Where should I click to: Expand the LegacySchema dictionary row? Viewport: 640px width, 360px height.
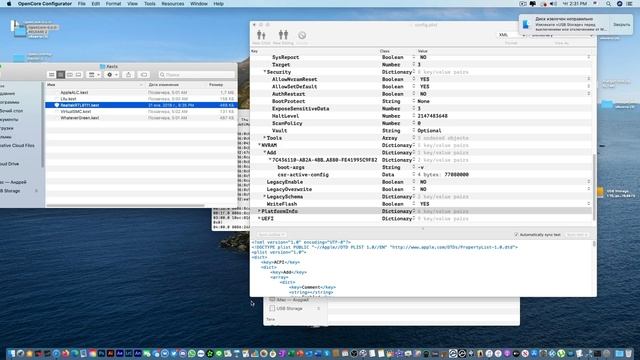point(264,197)
